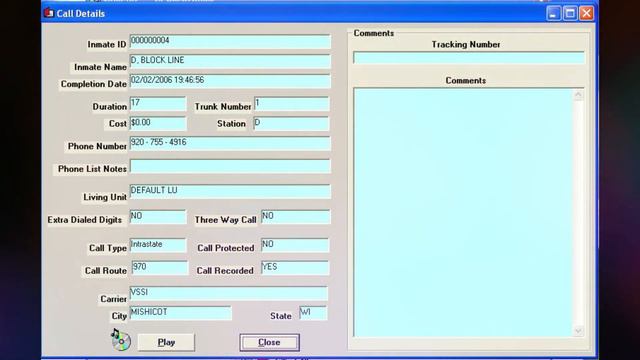The image size is (640, 360).
Task: Click the Comments scrollbar down arrow
Action: point(578,331)
